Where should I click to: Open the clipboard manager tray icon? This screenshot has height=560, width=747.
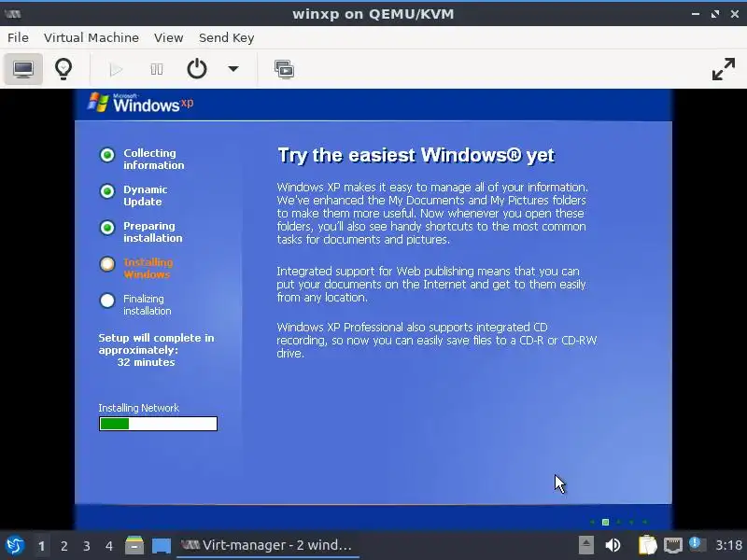[647, 545]
